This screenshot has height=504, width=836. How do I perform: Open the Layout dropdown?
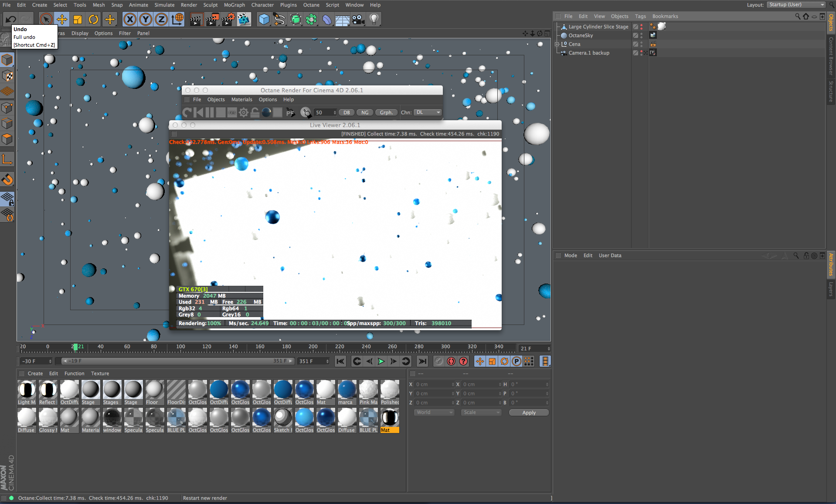pos(796,5)
